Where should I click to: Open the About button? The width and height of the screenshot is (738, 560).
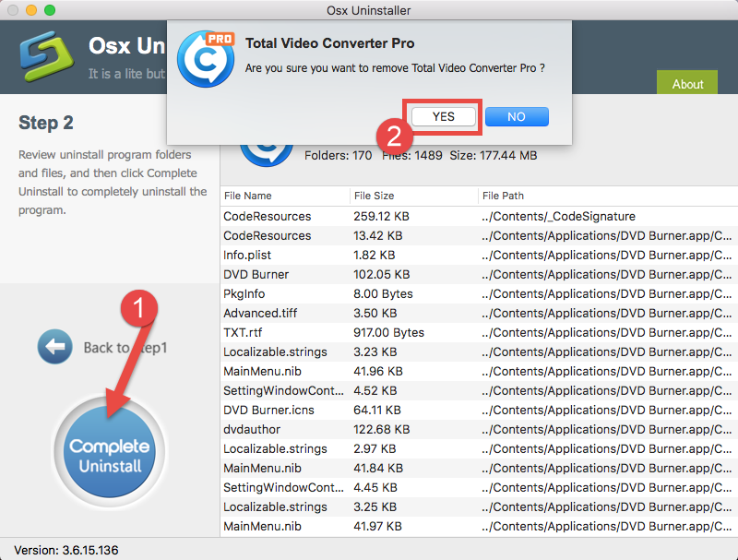pyautogui.click(x=686, y=83)
